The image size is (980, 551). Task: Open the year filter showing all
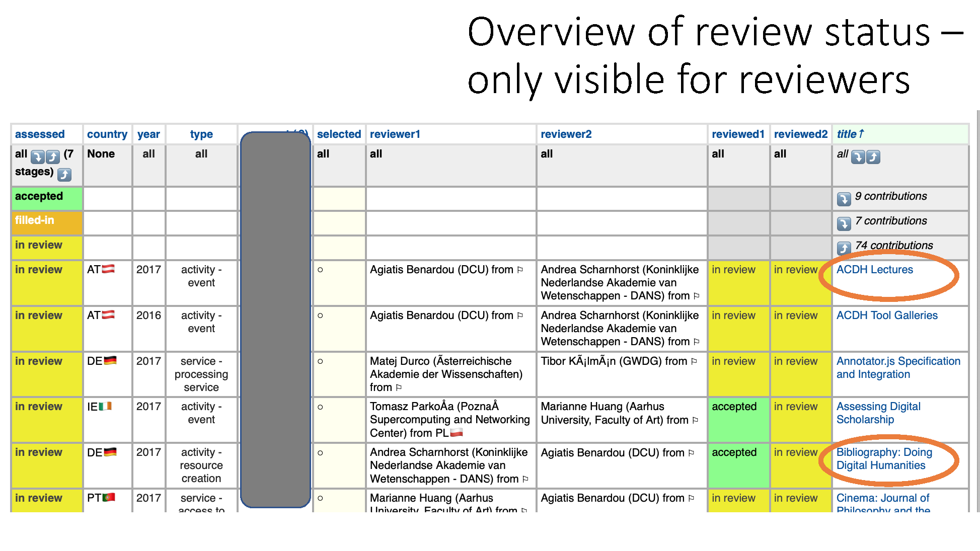[x=148, y=154]
